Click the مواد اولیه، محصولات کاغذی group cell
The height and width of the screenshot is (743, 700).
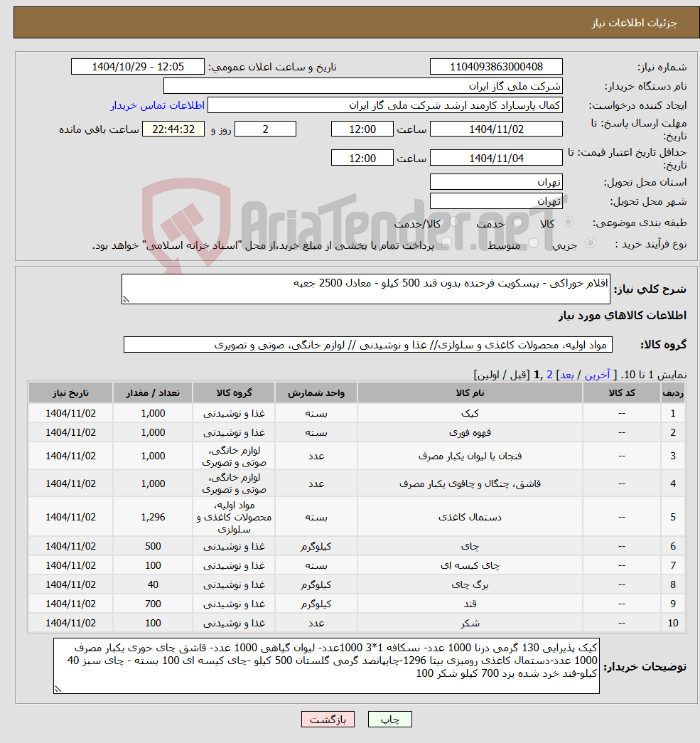(x=234, y=517)
